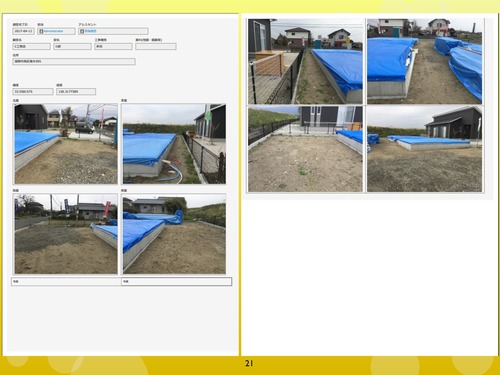Click the icon inside the アシスタント field
500x375 pixels.
82,31
